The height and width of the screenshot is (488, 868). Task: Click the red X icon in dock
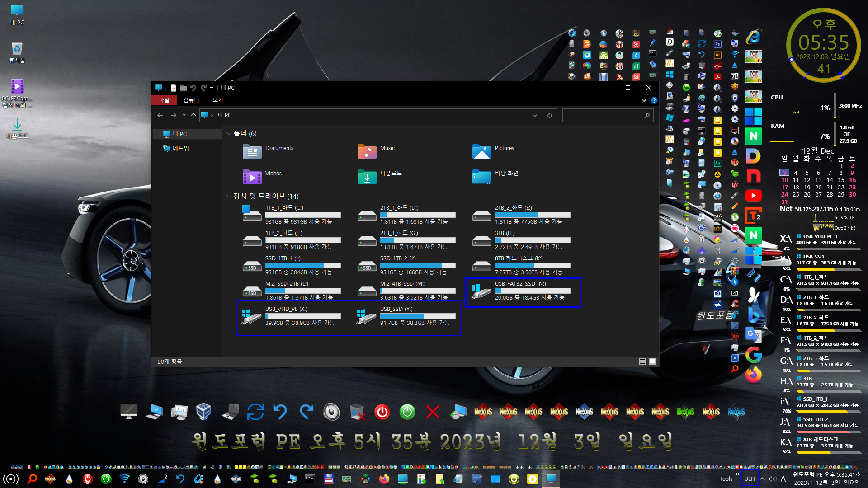tap(433, 412)
